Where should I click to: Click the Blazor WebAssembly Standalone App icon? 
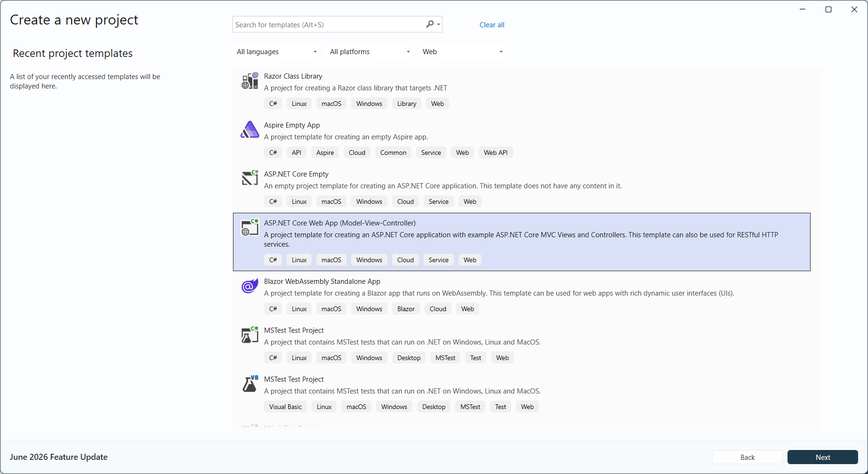click(250, 286)
